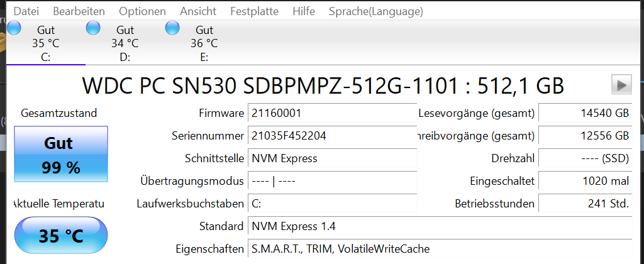
Task: Click the Betriebsstunden value 241 Std.
Action: (585, 204)
